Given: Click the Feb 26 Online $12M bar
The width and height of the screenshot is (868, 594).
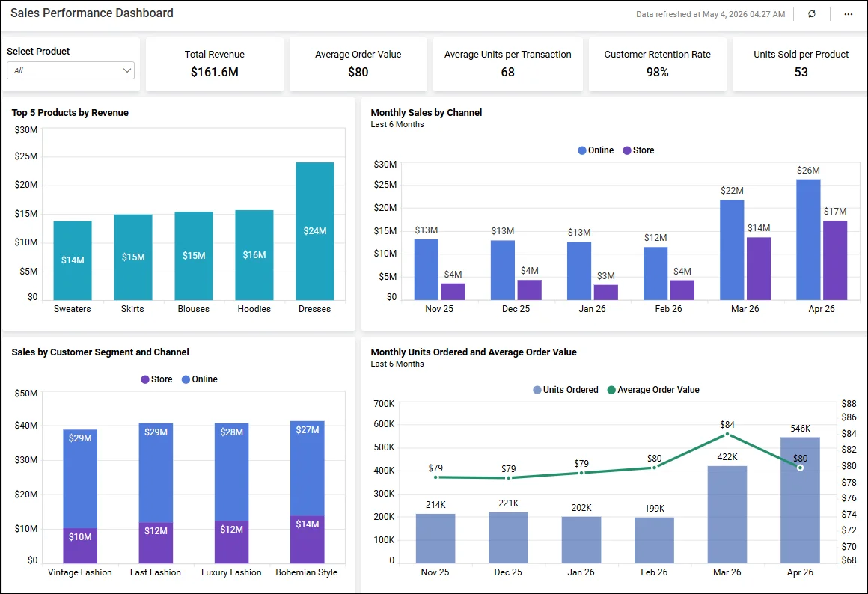Looking at the screenshot, I should tap(655, 274).
